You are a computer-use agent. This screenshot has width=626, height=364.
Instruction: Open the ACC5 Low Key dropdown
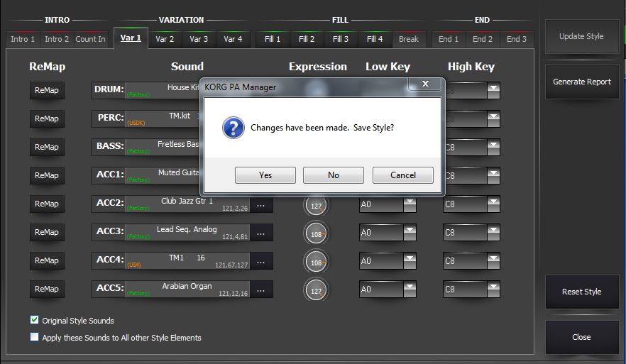[410, 289]
